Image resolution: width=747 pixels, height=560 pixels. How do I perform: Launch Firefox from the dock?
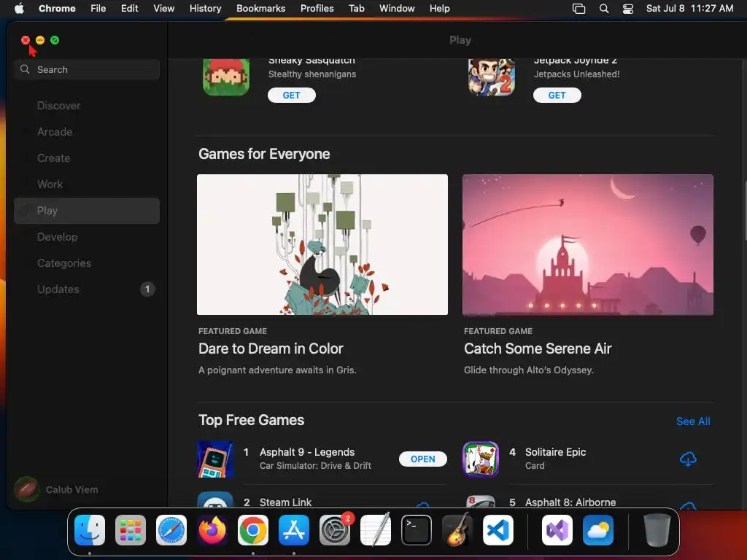pos(212,530)
